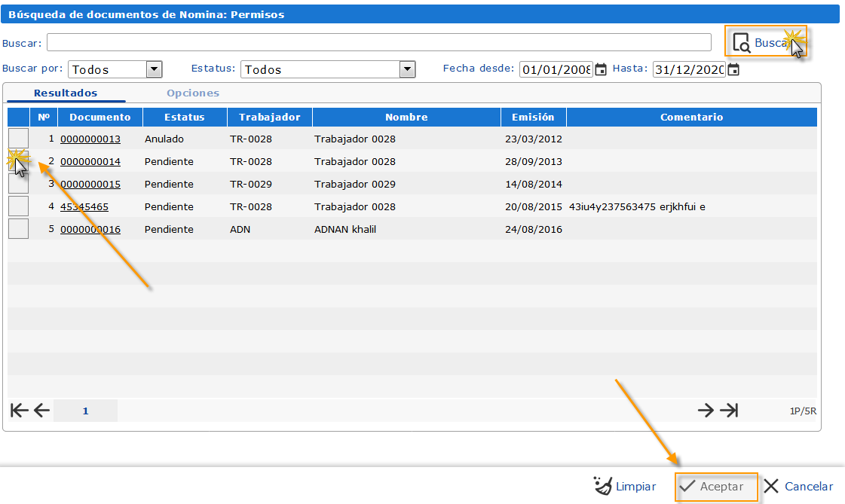Expand the Buscar por dropdown
Viewport: 845px width, 504px height.
pos(154,69)
